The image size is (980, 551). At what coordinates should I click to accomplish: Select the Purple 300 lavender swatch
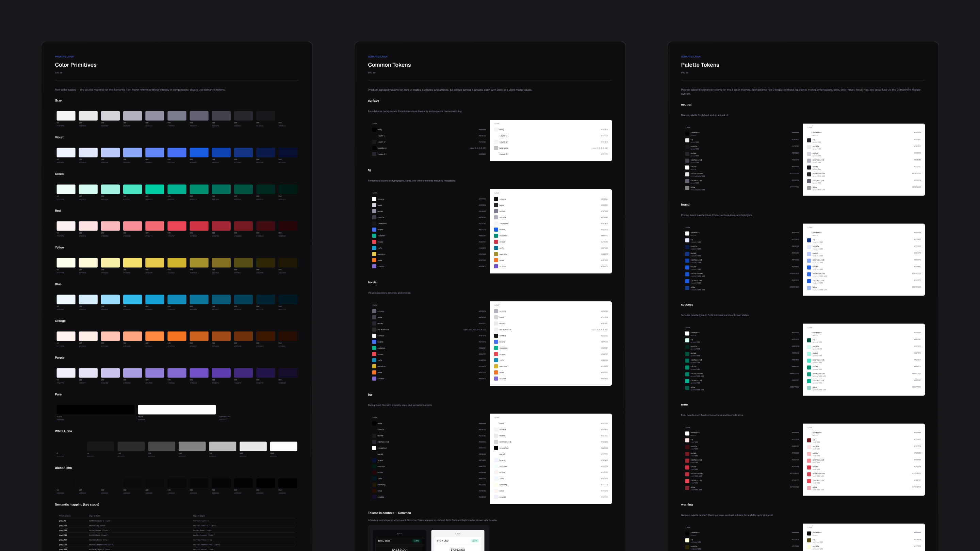point(132,373)
